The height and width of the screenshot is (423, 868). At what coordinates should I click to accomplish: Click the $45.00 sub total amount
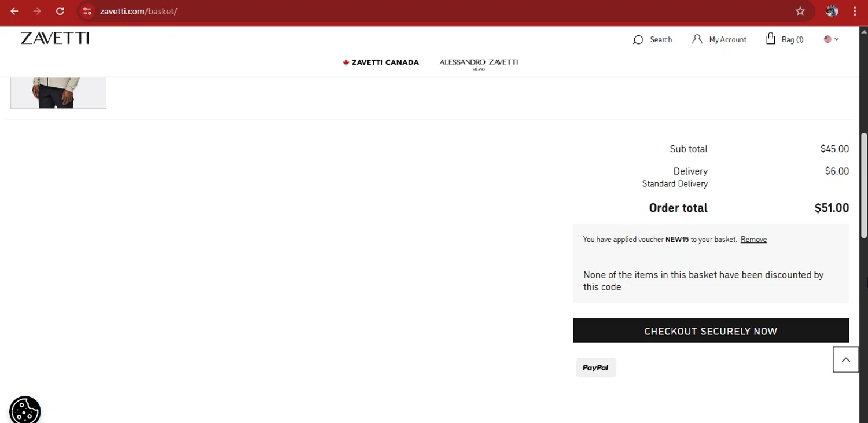point(834,149)
